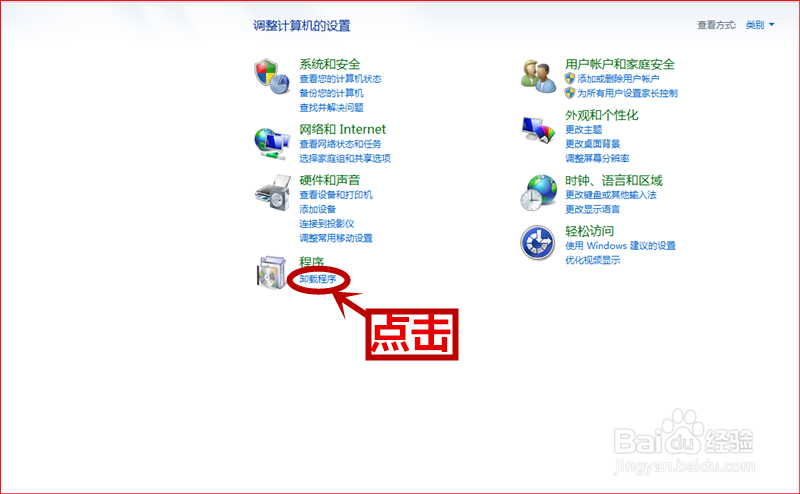The width and height of the screenshot is (800, 494).
Task: Click 卸载程序 link
Action: point(317,279)
